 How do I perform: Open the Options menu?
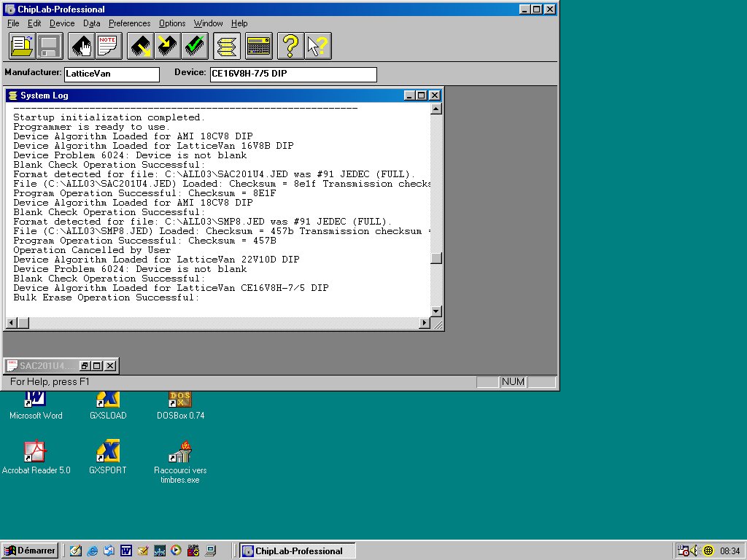pos(172,23)
